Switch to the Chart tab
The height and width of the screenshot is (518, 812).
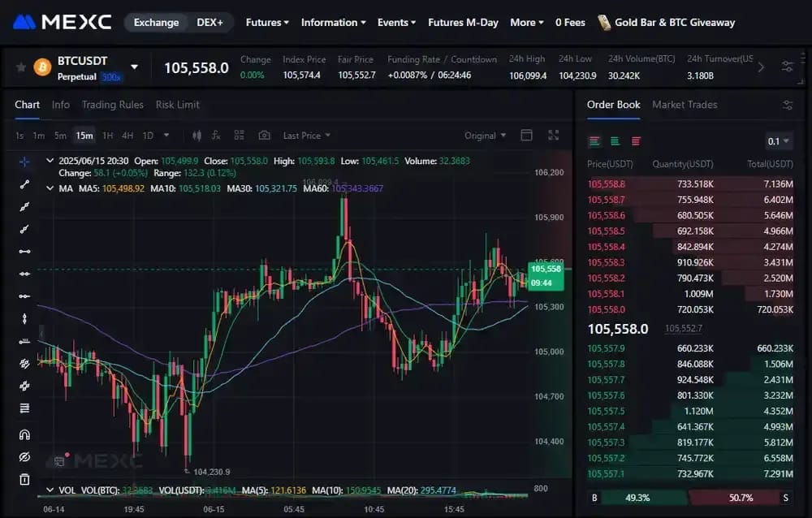tap(27, 105)
